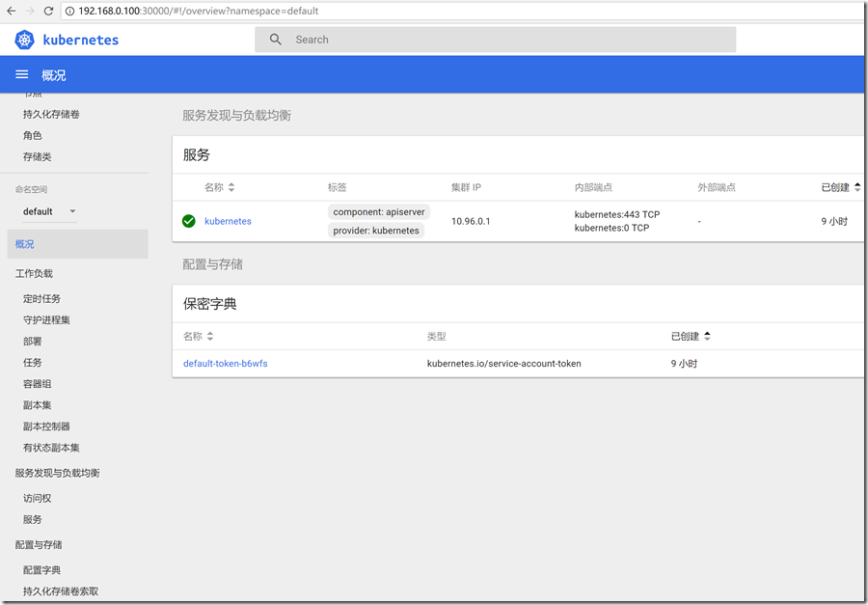Click the 外部端点 column header
Image resolution: width=868 pixels, height=605 pixels.
pyautogui.click(x=717, y=187)
